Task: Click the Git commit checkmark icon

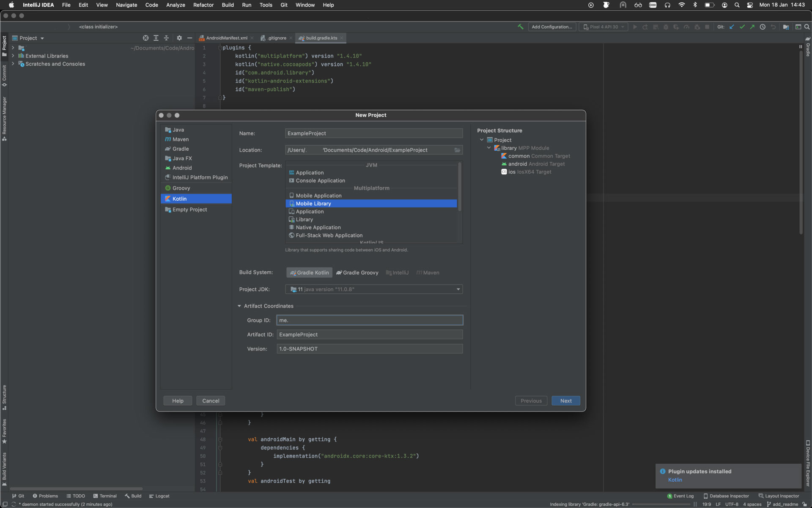Action: pos(742,27)
